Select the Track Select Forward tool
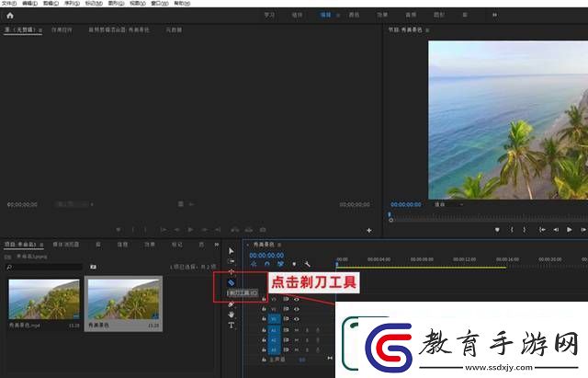The image size is (588, 378). 231,261
